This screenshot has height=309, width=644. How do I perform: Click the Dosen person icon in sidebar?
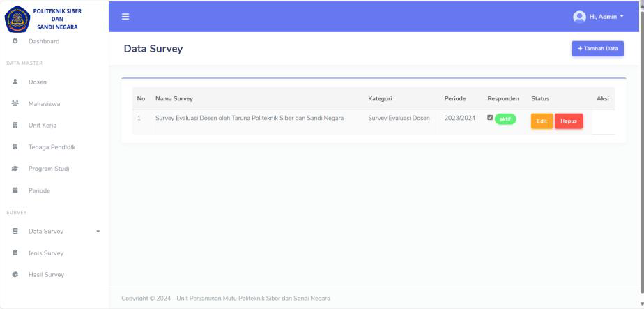15,82
